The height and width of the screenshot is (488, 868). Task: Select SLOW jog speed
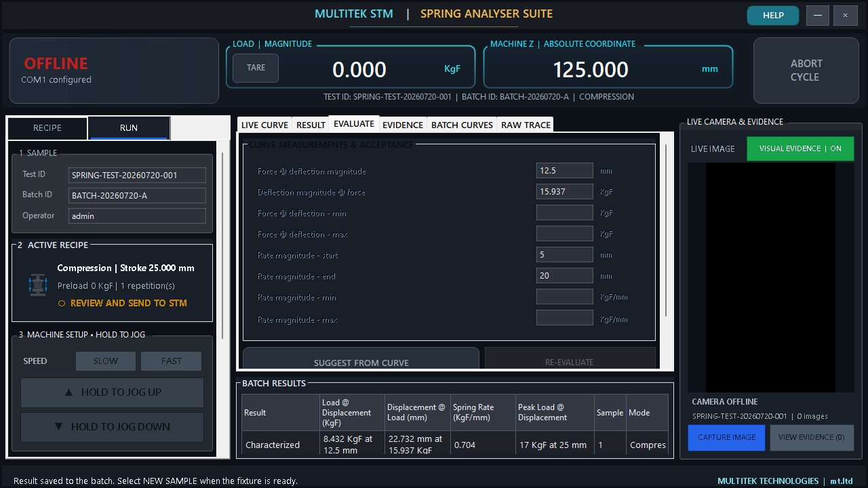[x=106, y=361]
